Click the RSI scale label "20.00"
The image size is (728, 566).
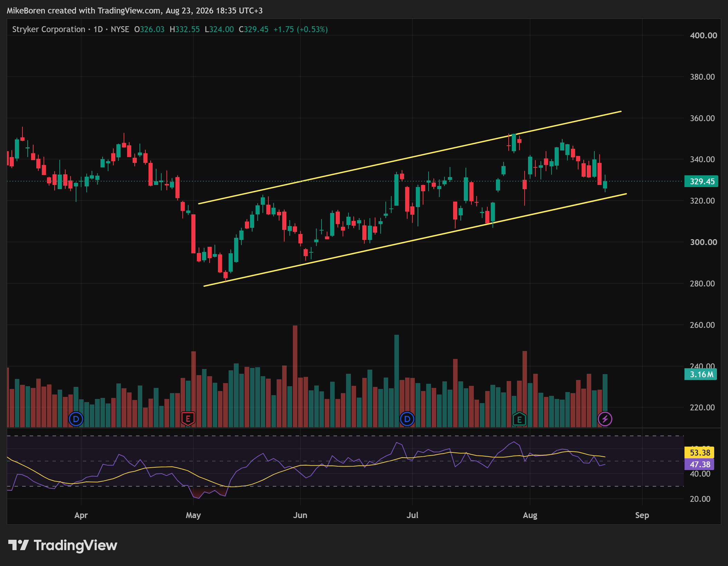[x=700, y=499]
